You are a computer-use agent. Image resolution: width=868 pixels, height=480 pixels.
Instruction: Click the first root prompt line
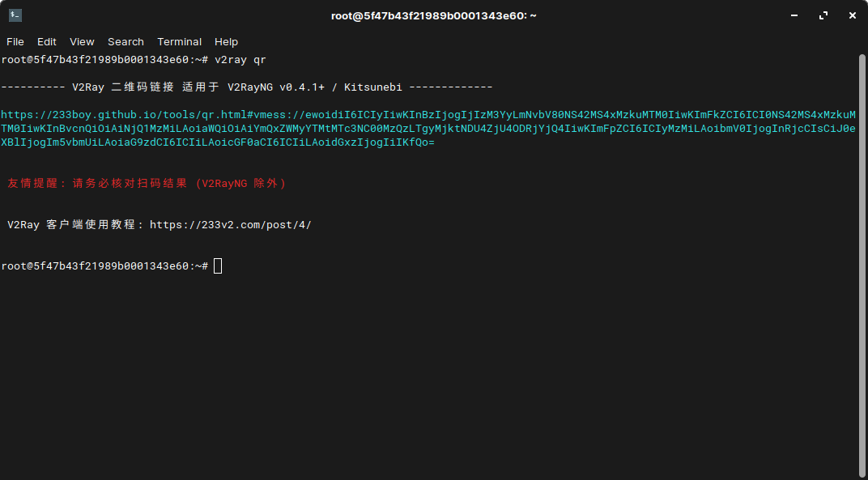(134, 60)
